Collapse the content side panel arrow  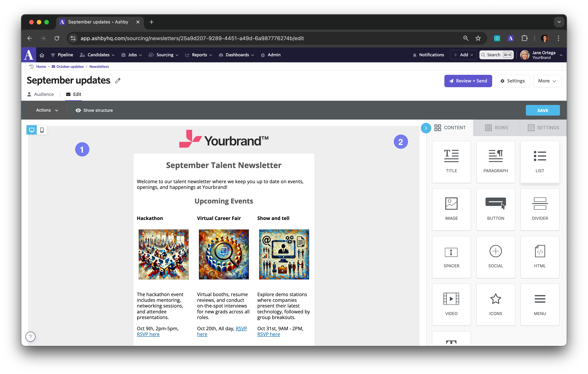pyautogui.click(x=426, y=128)
